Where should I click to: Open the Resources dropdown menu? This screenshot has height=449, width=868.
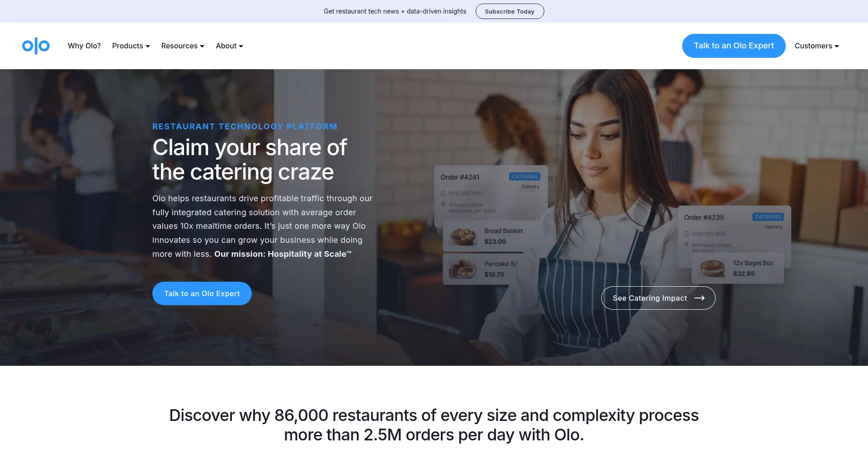[x=183, y=46]
